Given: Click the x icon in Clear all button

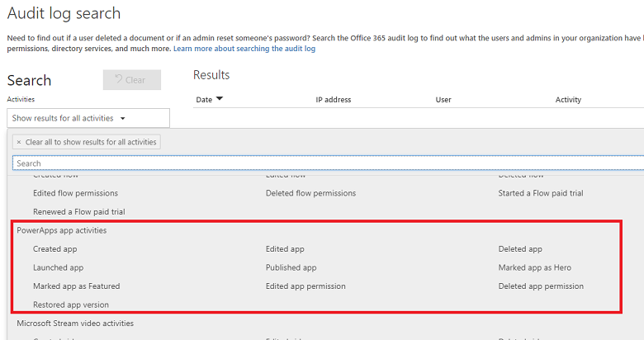Looking at the screenshot, I should click(x=18, y=142).
